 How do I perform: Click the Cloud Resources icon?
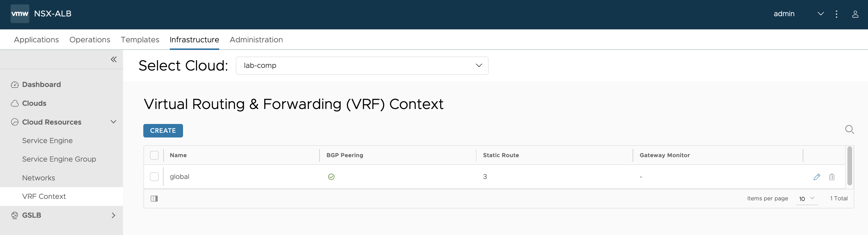[x=14, y=122]
